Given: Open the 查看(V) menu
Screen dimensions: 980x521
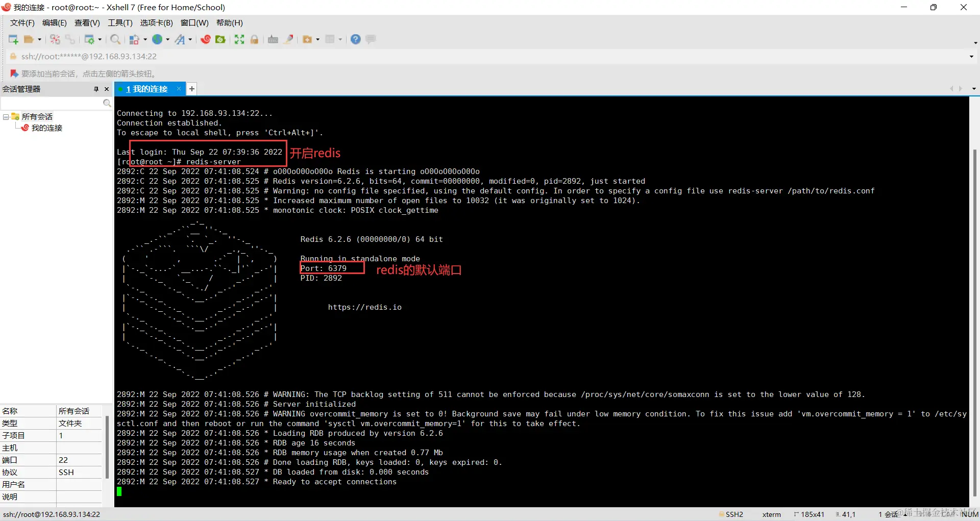Looking at the screenshot, I should [87, 23].
